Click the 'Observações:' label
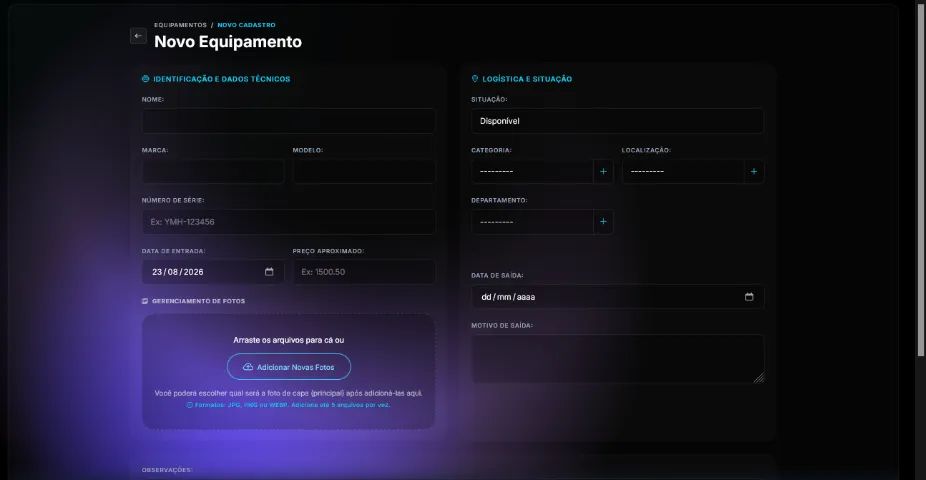This screenshot has width=926, height=480. coord(167,470)
